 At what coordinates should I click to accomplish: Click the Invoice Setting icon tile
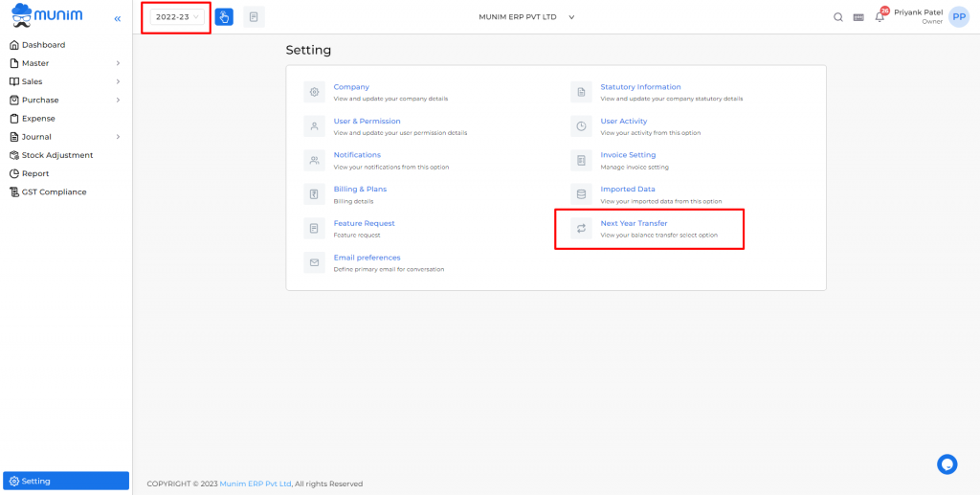tap(581, 160)
